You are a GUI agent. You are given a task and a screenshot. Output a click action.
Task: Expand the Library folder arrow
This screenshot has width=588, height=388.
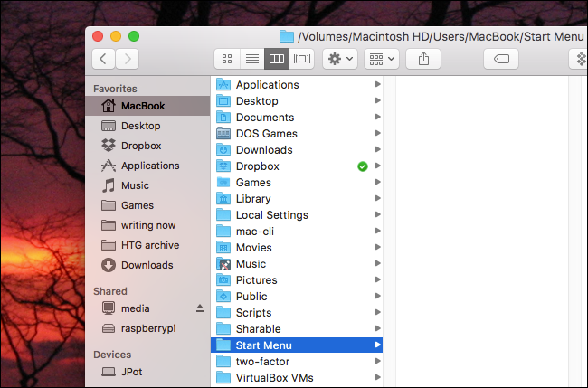tap(377, 198)
